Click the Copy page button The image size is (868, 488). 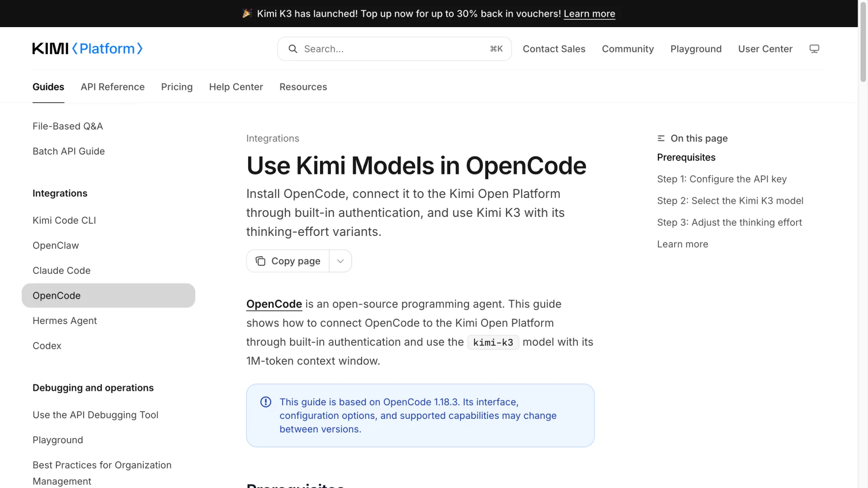(288, 261)
